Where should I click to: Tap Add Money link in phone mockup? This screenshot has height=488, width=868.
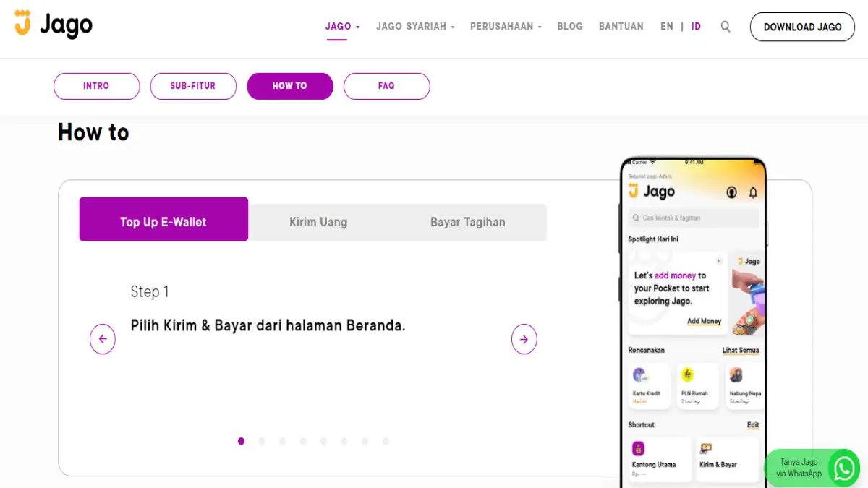pyautogui.click(x=704, y=321)
